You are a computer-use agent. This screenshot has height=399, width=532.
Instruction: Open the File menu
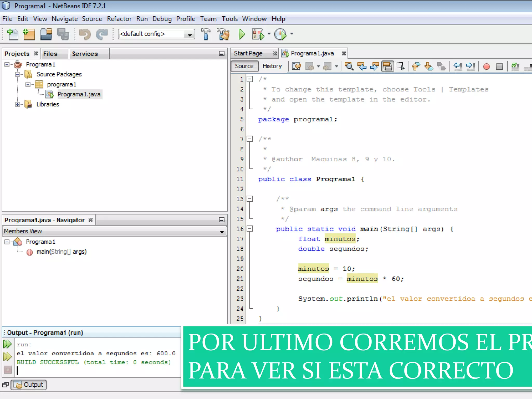[x=7, y=19]
